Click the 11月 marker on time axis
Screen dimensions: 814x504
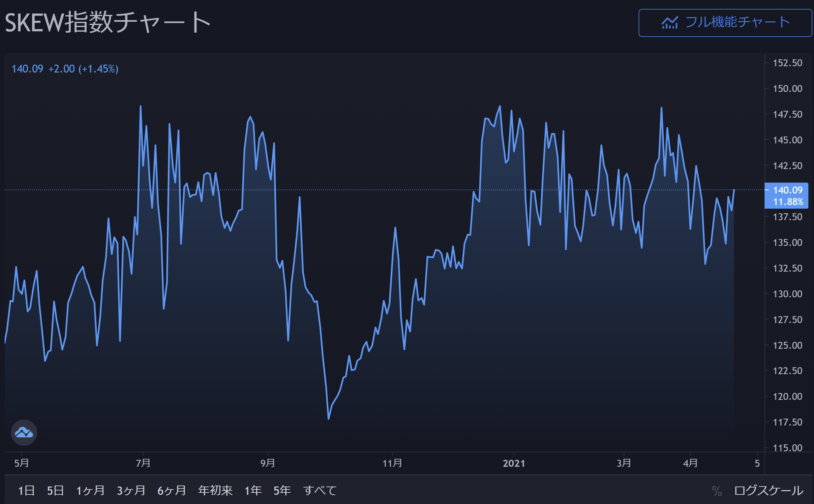(x=392, y=463)
